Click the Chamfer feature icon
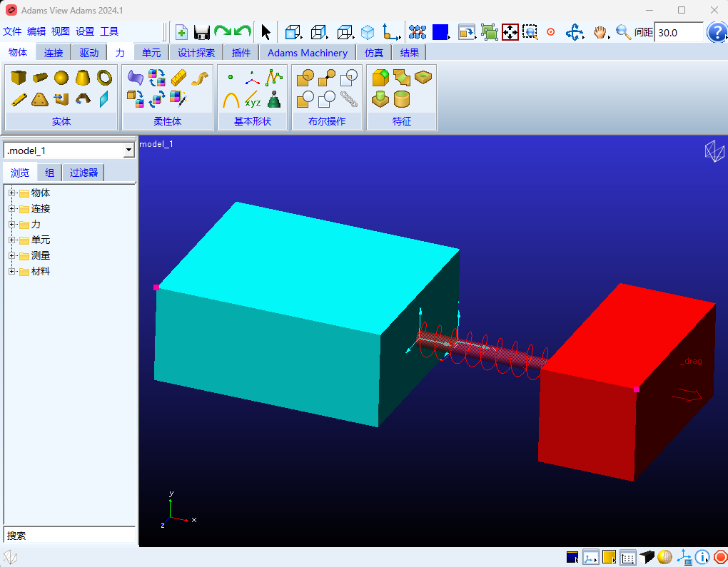 click(402, 78)
